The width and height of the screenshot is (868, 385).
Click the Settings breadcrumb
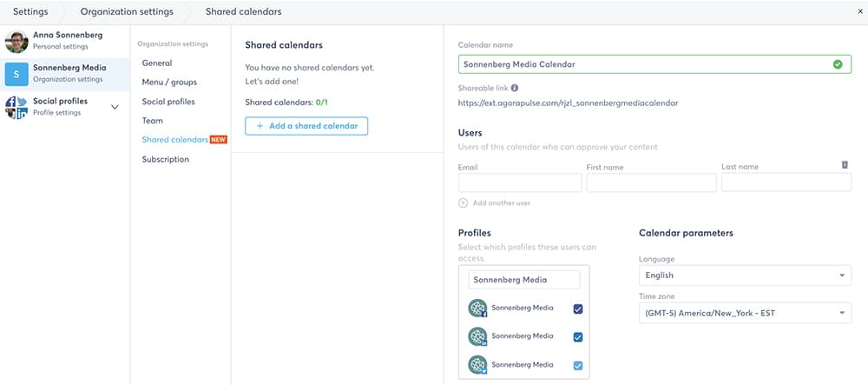pyautogui.click(x=30, y=11)
